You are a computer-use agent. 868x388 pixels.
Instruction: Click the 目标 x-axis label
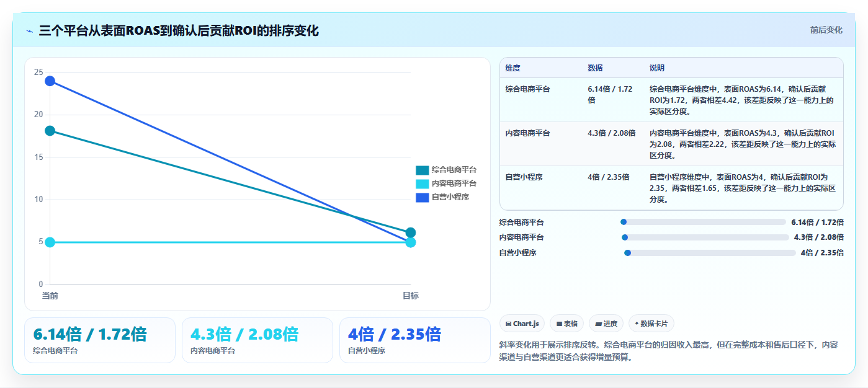[411, 296]
